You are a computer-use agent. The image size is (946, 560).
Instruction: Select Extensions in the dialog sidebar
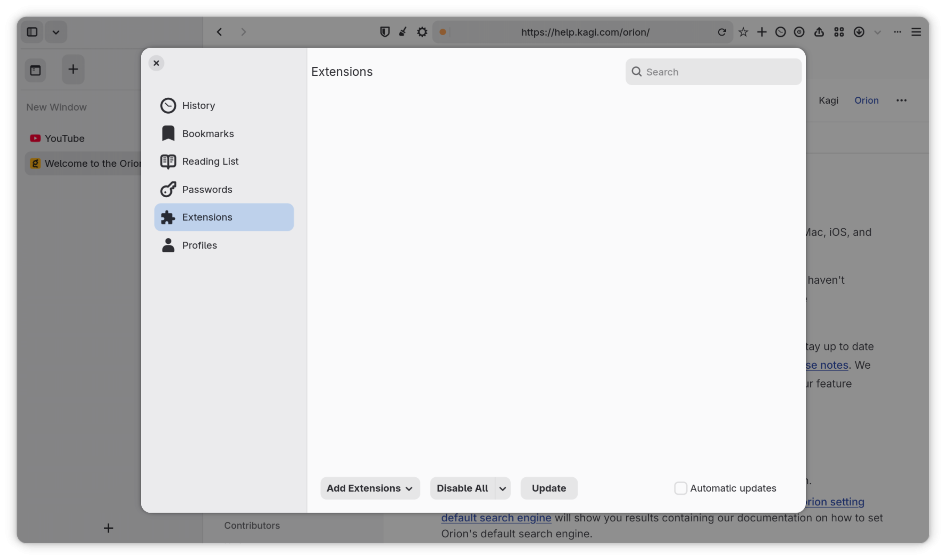[224, 217]
